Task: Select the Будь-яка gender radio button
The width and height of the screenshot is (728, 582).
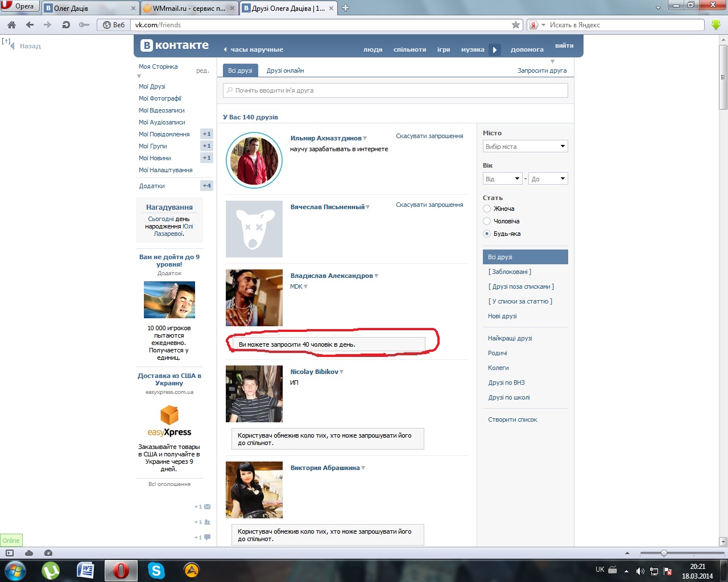Action: pos(487,234)
